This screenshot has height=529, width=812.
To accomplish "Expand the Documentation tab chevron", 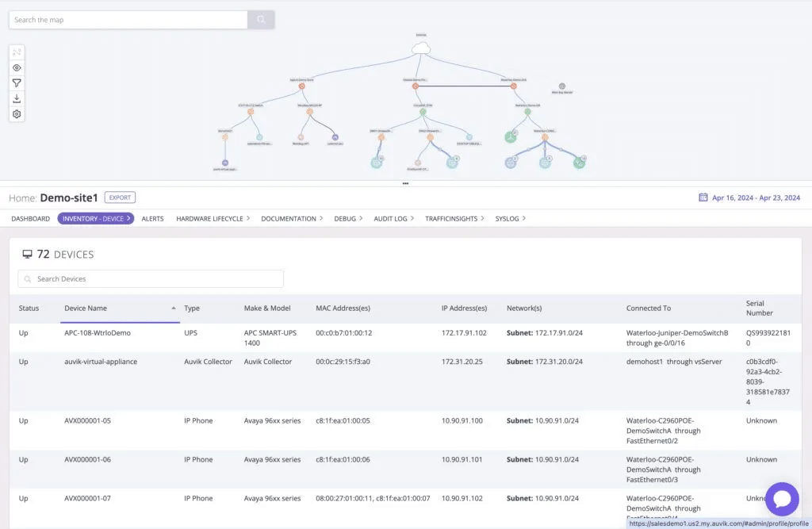I will (x=321, y=218).
